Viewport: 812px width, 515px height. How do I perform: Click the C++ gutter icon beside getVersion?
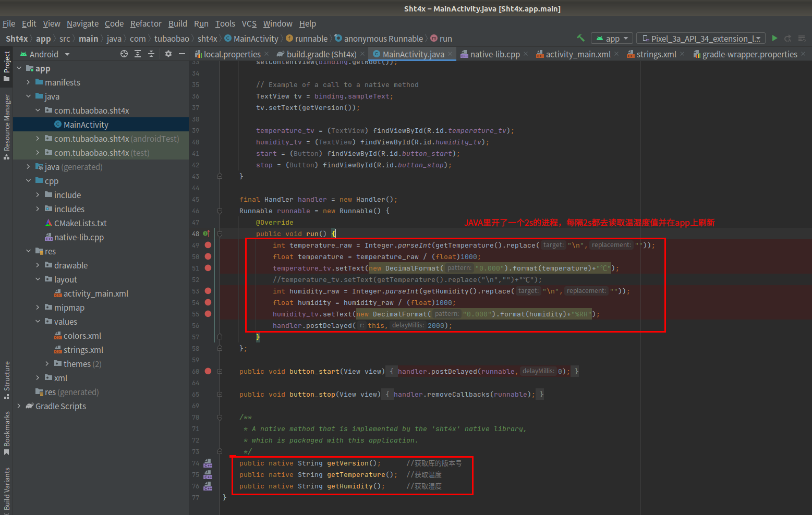(x=208, y=463)
